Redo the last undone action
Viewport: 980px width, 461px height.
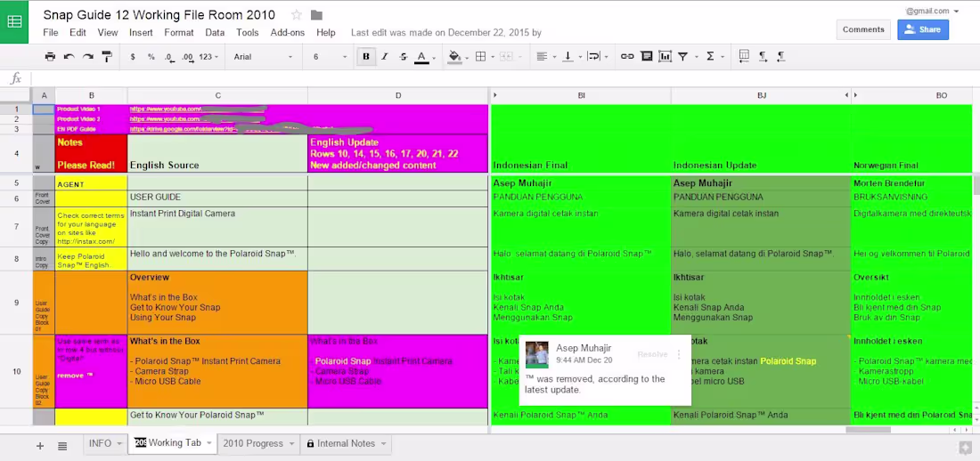[x=88, y=57]
